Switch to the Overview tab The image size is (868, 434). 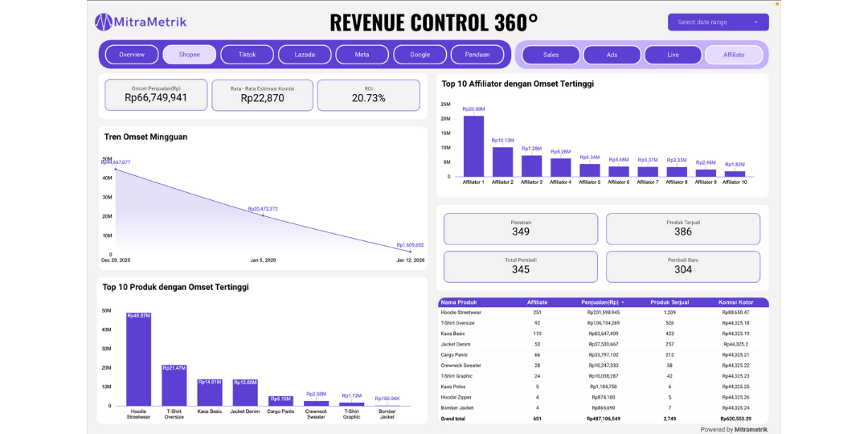132,55
